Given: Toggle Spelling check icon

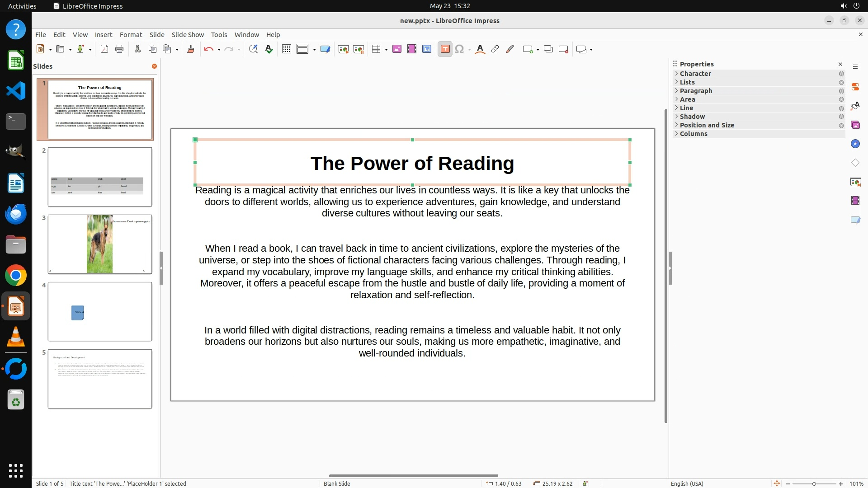Looking at the screenshot, I should click(x=269, y=49).
